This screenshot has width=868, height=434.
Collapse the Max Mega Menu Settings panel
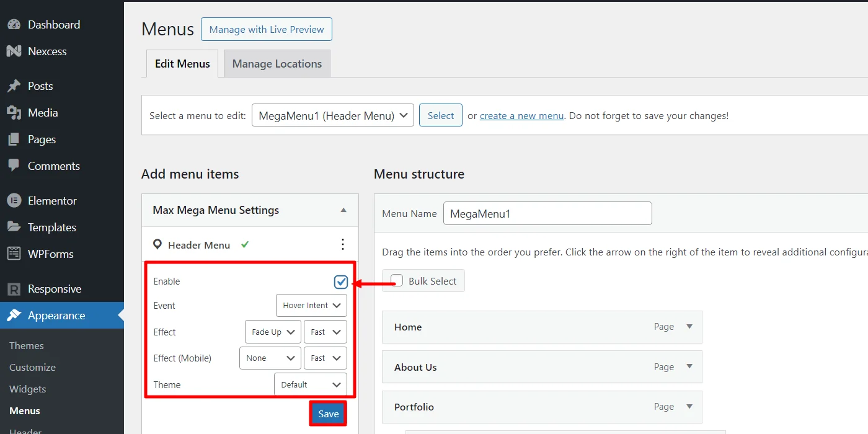(343, 210)
